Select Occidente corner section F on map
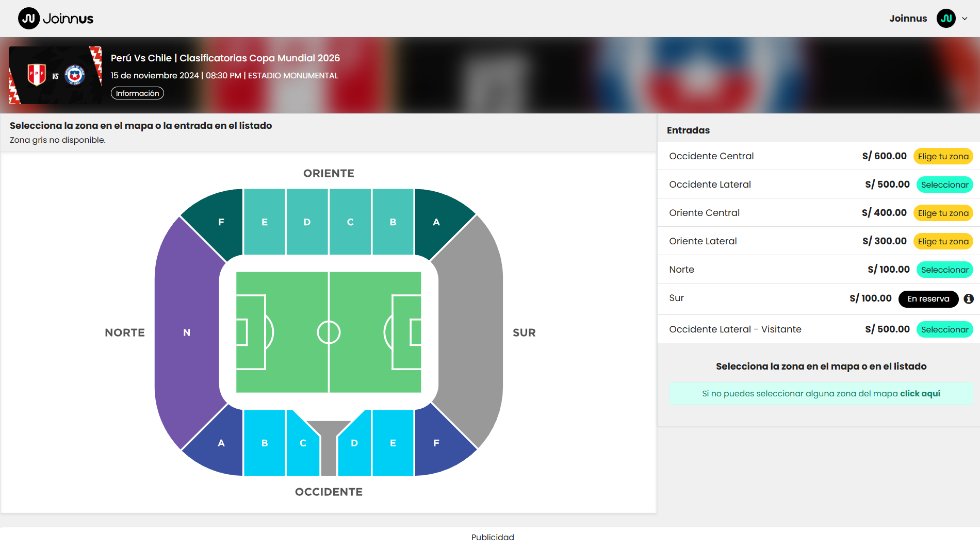Image resolution: width=980 pixels, height=551 pixels. click(x=436, y=443)
